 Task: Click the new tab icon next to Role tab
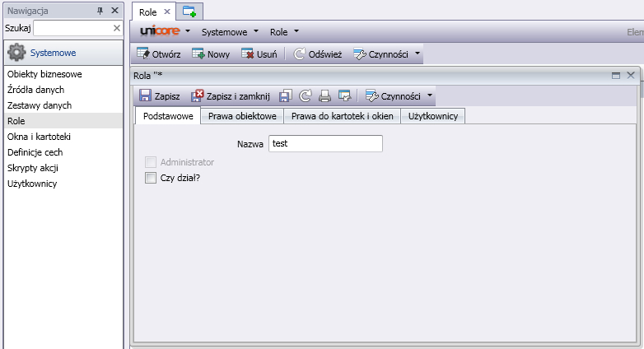[189, 12]
